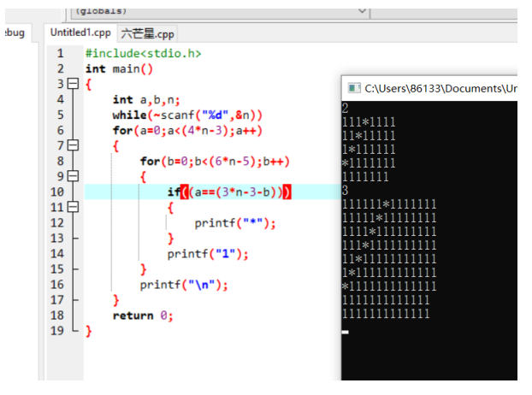Switch to the 六芒星.cpp tab

point(147,33)
